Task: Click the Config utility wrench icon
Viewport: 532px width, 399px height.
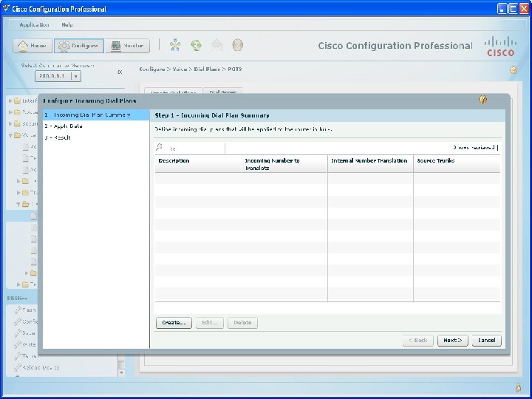Action: [x=18, y=321]
